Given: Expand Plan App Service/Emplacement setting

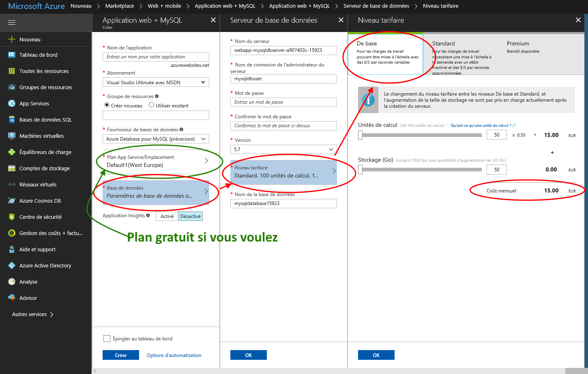Looking at the screenshot, I should click(x=156, y=161).
